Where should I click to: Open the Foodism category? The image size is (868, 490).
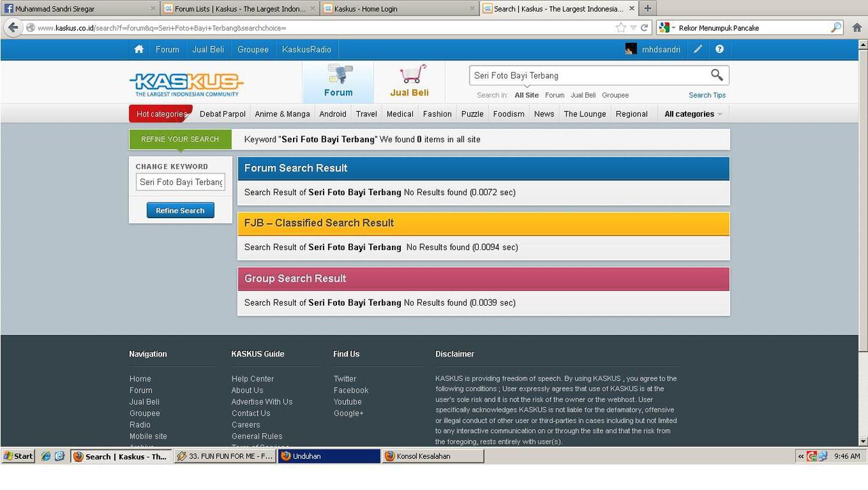tap(509, 114)
